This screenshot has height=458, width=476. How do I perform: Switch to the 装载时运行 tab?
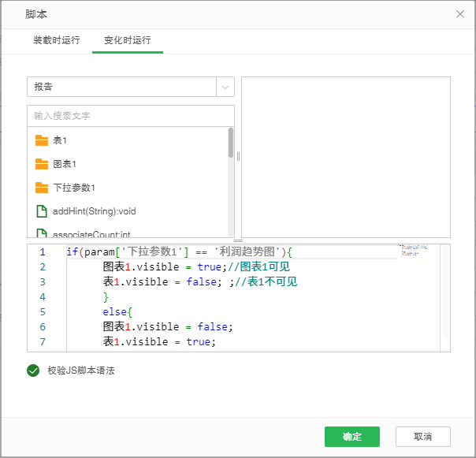point(56,40)
